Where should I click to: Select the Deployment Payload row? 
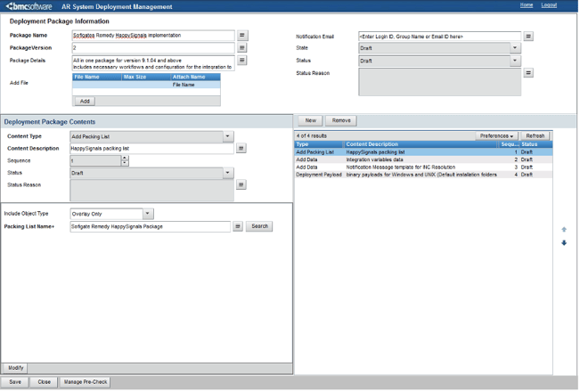point(423,175)
